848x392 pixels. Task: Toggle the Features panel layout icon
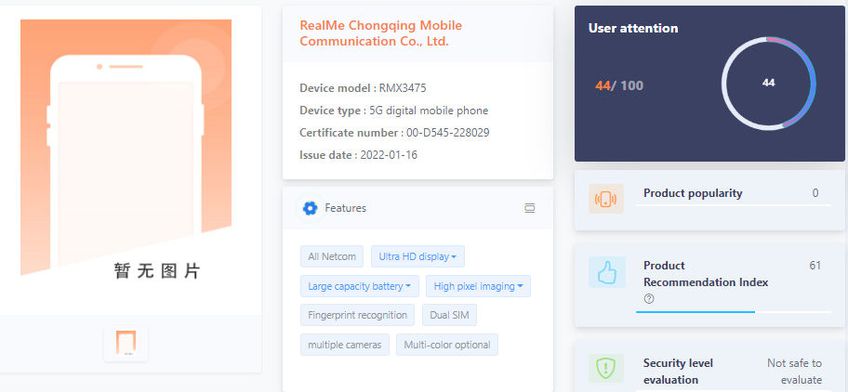(530, 208)
